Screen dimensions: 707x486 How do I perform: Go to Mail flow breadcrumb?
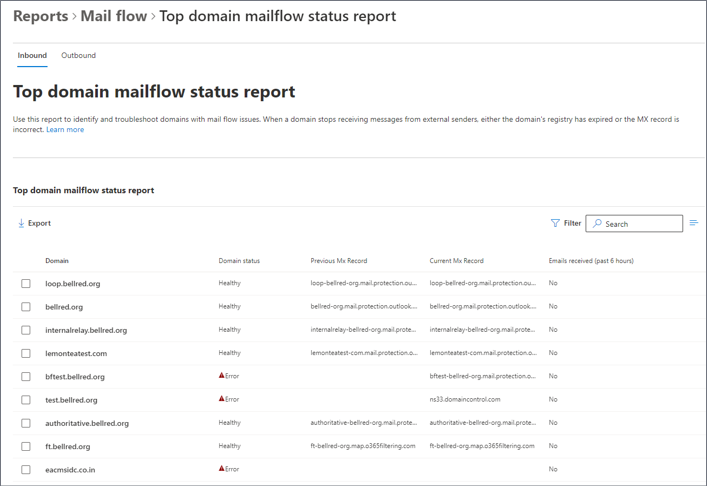[114, 16]
